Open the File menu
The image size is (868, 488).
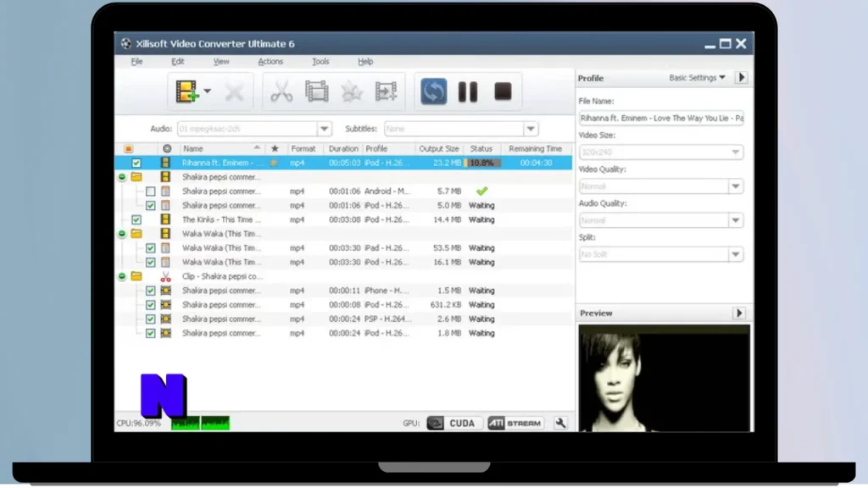(136, 61)
